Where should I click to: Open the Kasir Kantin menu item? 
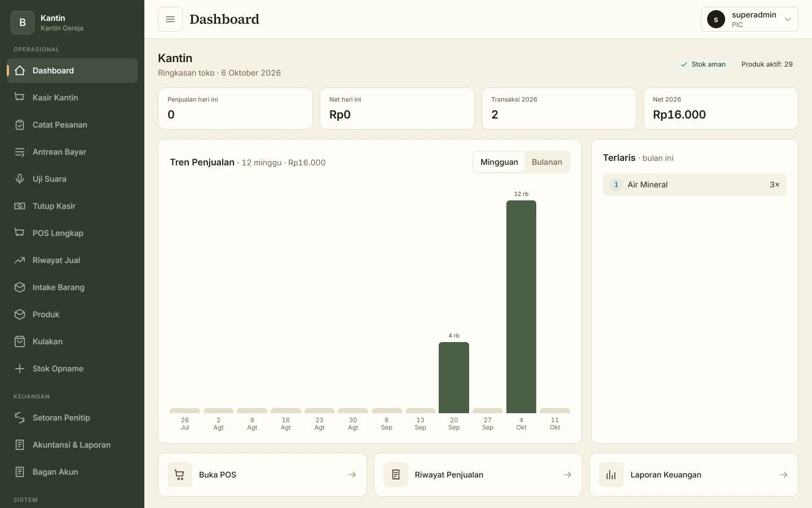72,98
